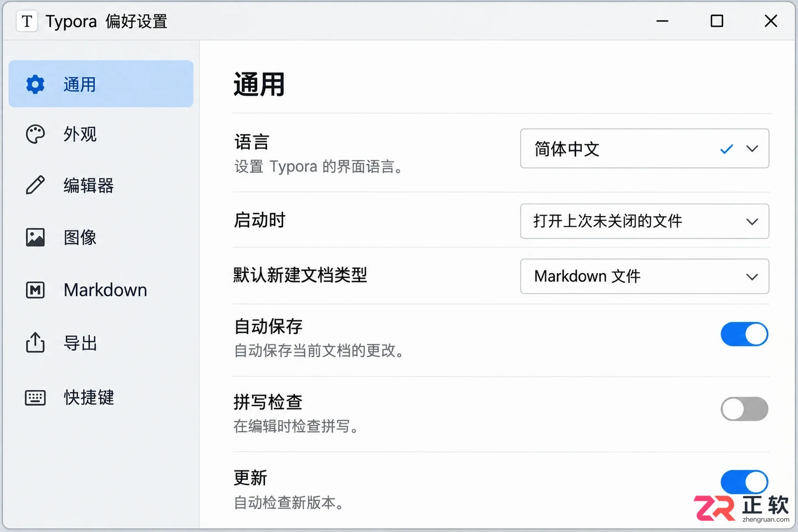Turn off the 更新 auto-check toggle
This screenshot has width=798, height=532.
(744, 482)
